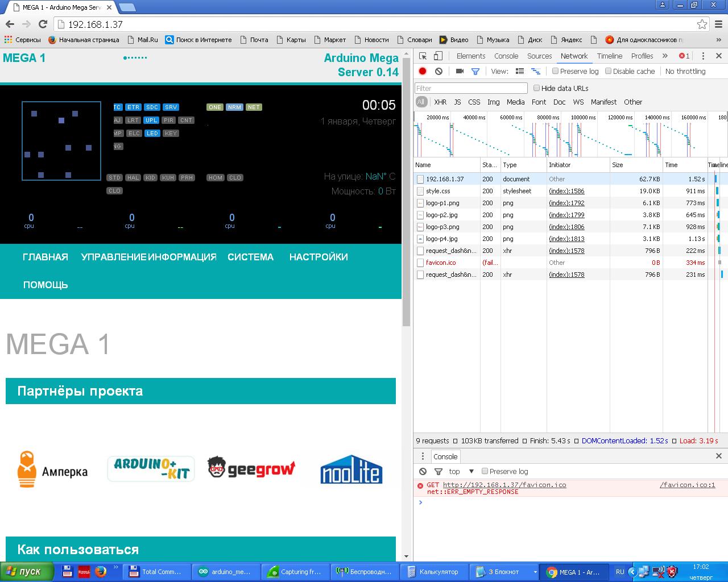This screenshot has height=582, width=728.
Task: Check Hide data URLs option
Action: [536, 88]
